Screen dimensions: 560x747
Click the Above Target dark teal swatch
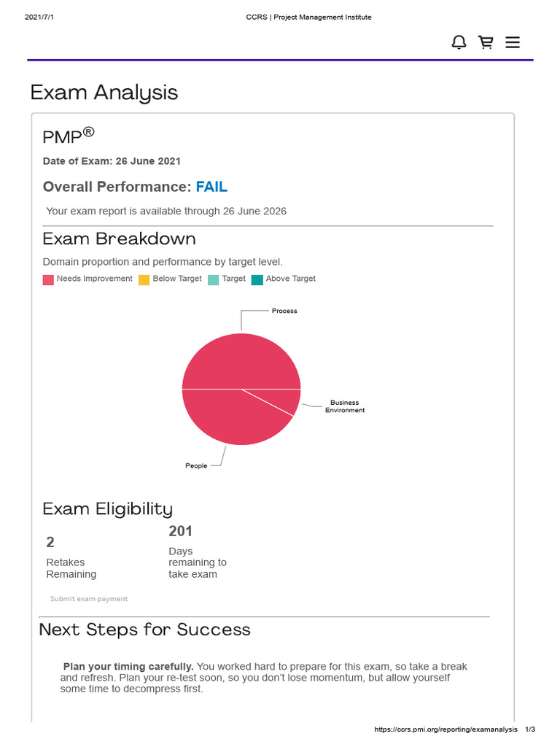point(257,279)
